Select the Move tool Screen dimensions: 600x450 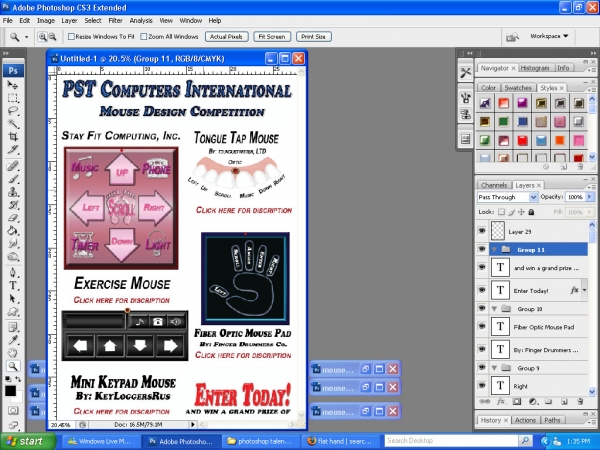(13, 85)
